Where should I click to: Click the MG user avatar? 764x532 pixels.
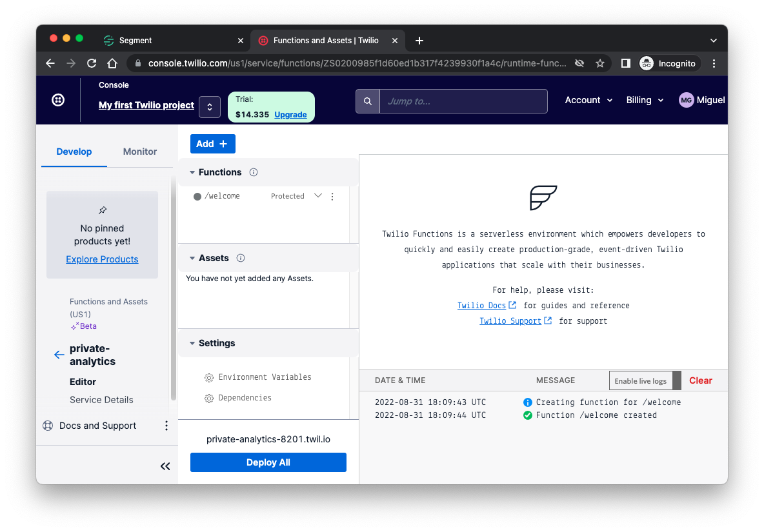pyautogui.click(x=686, y=100)
